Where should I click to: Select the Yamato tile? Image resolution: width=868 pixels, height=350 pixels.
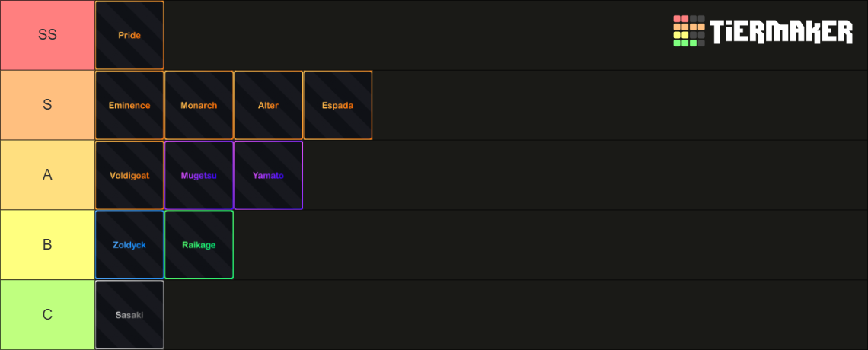point(269,175)
